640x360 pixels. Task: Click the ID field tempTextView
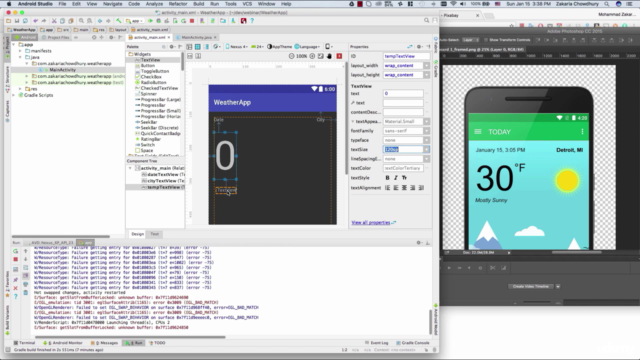click(x=406, y=56)
